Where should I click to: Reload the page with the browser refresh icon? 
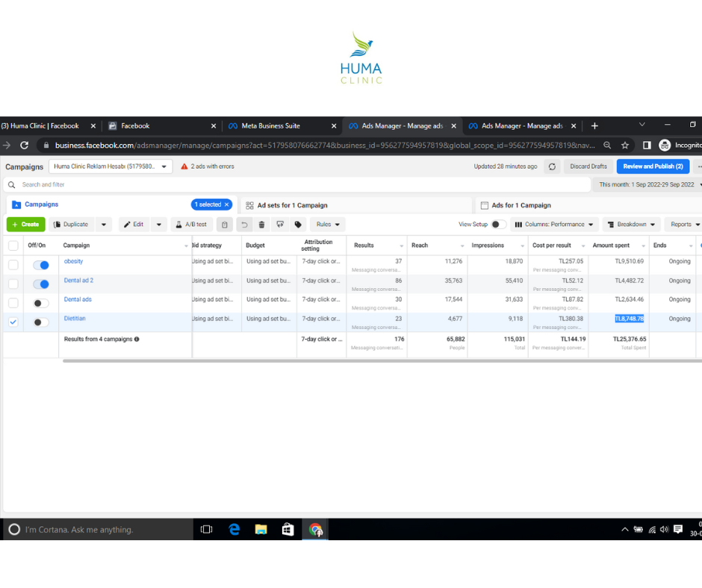click(x=24, y=145)
